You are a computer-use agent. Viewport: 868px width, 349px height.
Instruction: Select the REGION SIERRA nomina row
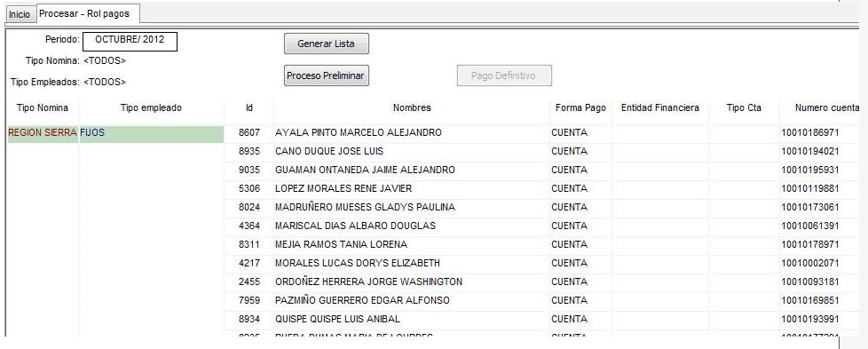(43, 133)
